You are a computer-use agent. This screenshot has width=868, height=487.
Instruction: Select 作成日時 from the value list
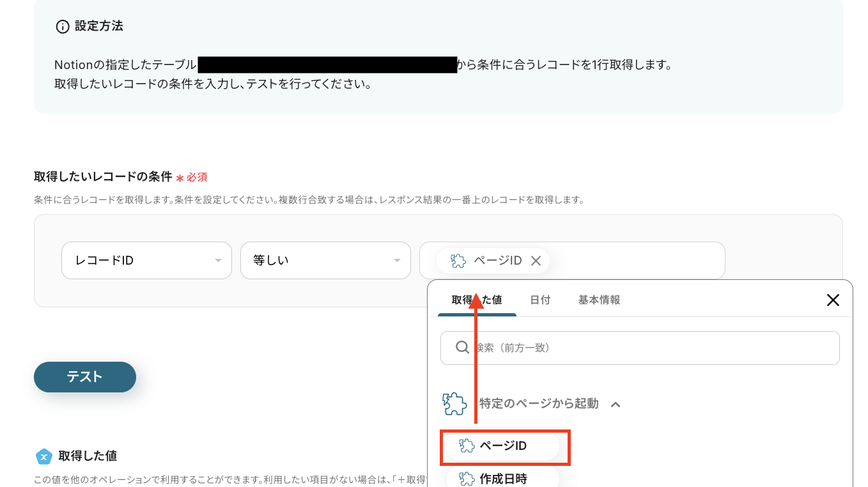coord(502,479)
